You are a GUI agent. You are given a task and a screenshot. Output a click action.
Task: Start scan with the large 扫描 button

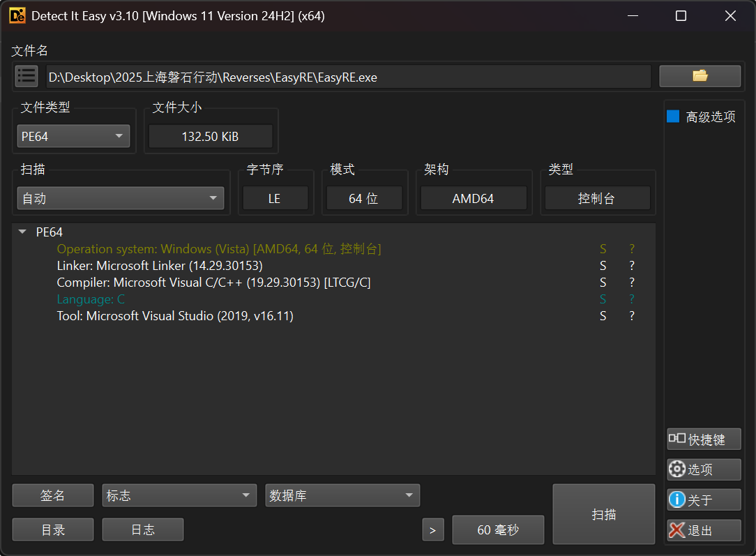click(x=604, y=514)
